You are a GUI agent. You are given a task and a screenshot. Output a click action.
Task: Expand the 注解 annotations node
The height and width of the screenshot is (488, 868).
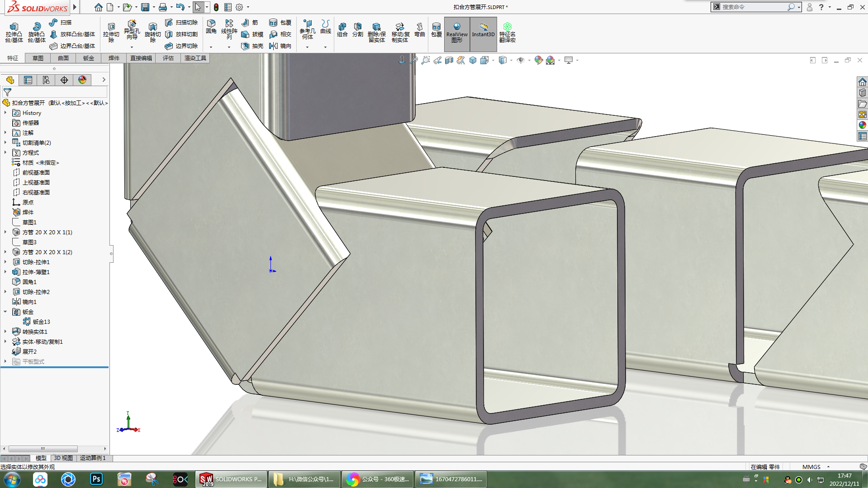(5, 133)
